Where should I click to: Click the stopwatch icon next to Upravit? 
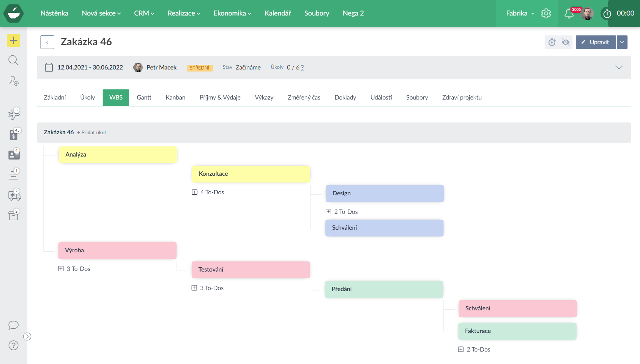coord(552,42)
